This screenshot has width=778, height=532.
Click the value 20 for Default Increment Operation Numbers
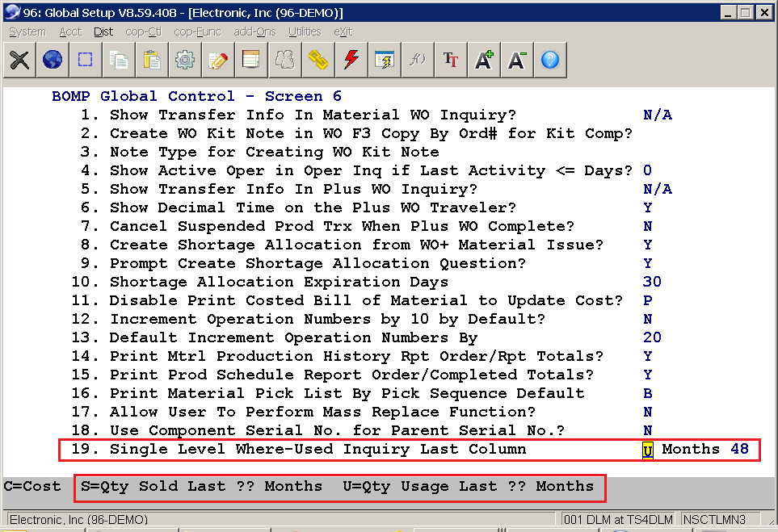click(652, 337)
